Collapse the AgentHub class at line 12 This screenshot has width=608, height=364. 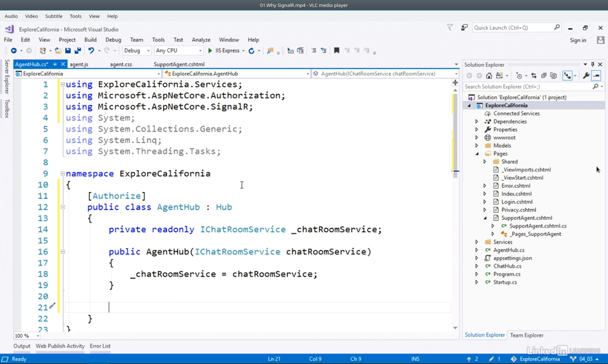[x=63, y=207]
